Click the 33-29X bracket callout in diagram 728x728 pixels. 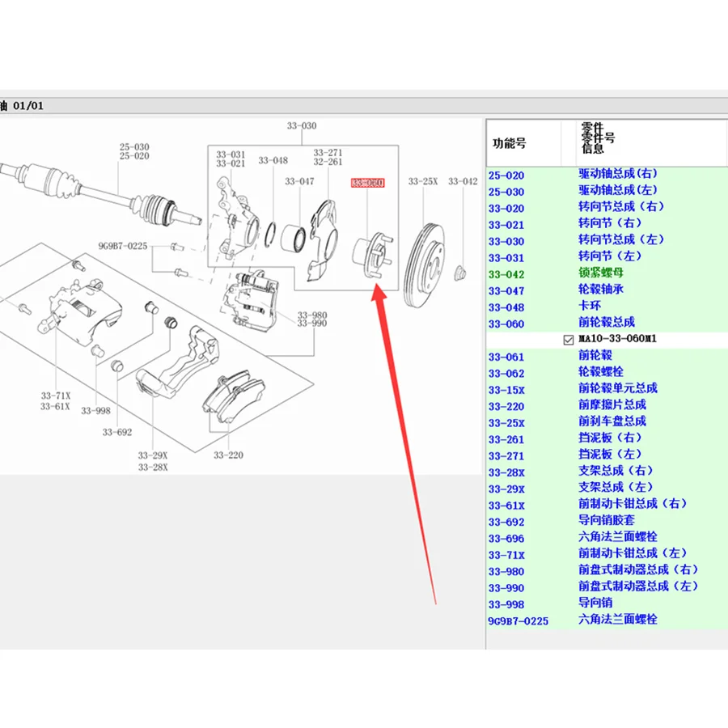tap(153, 455)
